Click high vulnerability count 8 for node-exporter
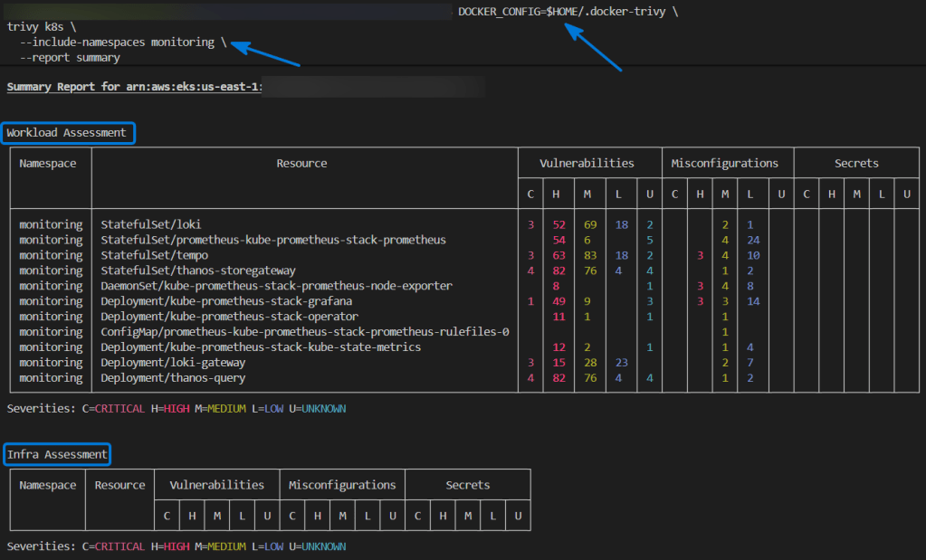This screenshot has width=926, height=560. (556, 286)
